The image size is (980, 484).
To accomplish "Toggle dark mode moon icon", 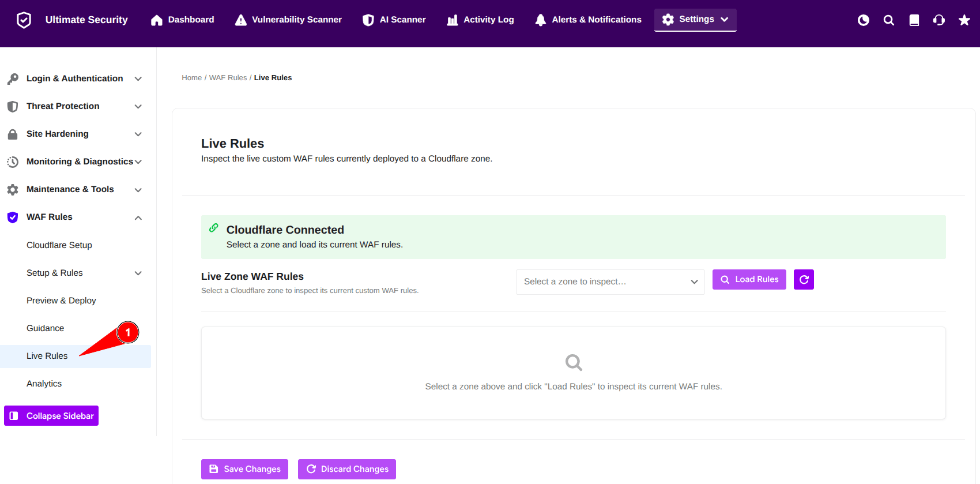I will pyautogui.click(x=864, y=20).
